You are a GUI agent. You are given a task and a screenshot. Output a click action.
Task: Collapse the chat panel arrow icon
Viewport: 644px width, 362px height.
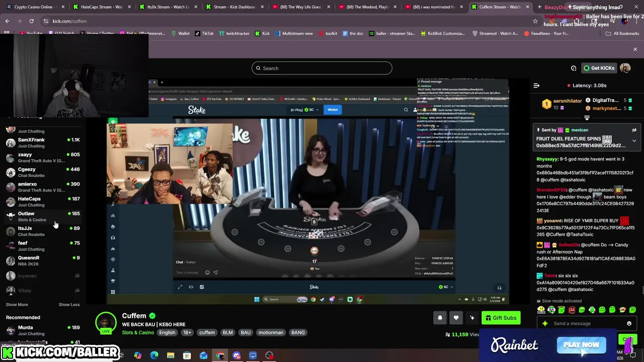click(x=536, y=85)
